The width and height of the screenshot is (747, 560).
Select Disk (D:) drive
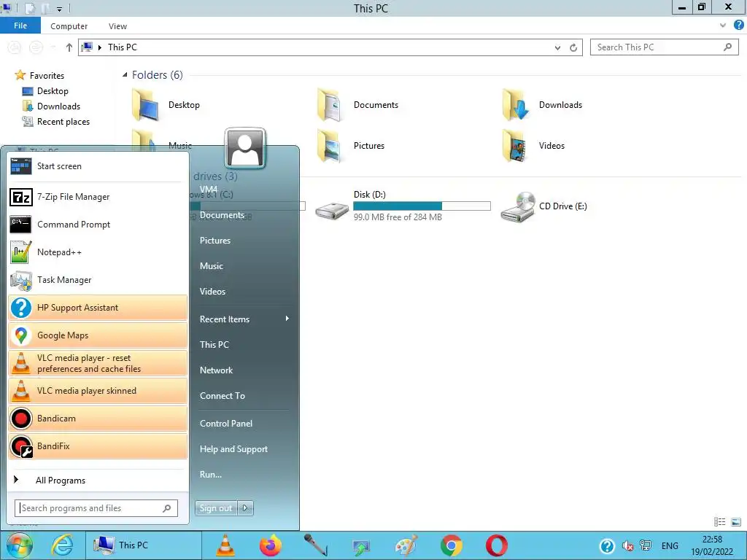point(403,206)
